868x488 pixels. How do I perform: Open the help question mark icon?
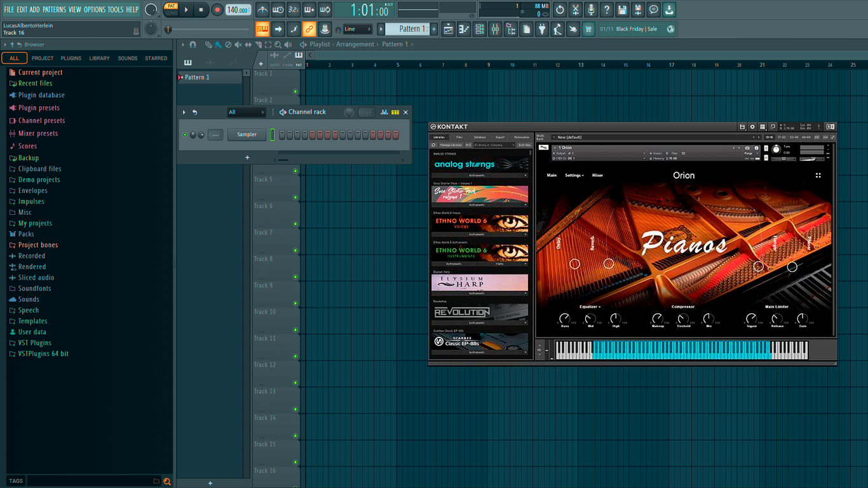(607, 10)
